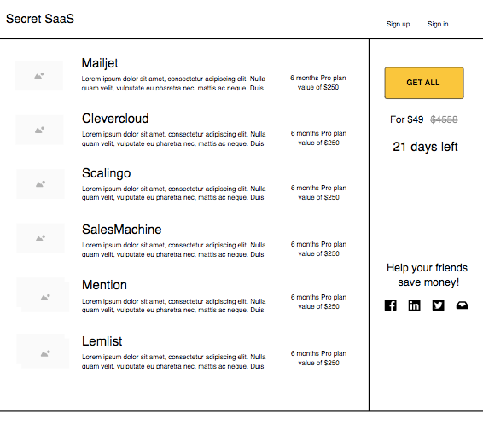Share by email inbox icon
The height and width of the screenshot is (448, 483).
coord(462,305)
